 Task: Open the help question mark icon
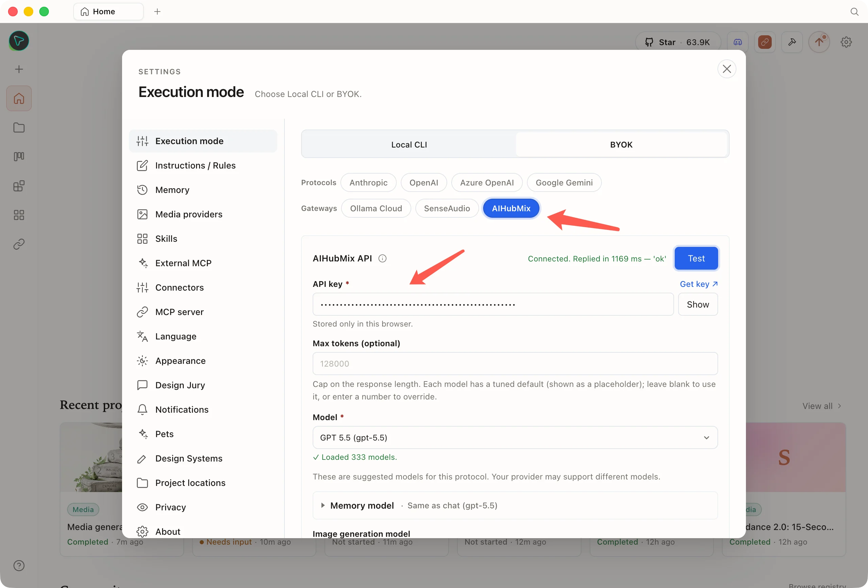(x=19, y=566)
